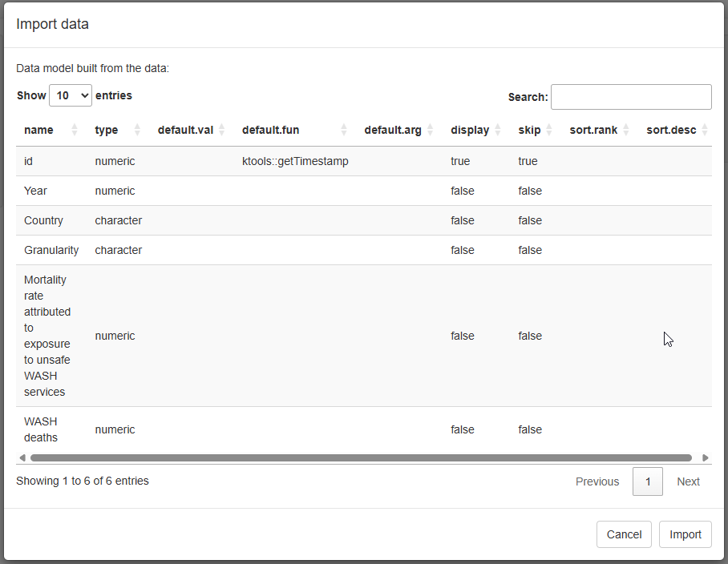Sort by type column arrows
Image resolution: width=728 pixels, height=564 pixels.
tap(137, 130)
